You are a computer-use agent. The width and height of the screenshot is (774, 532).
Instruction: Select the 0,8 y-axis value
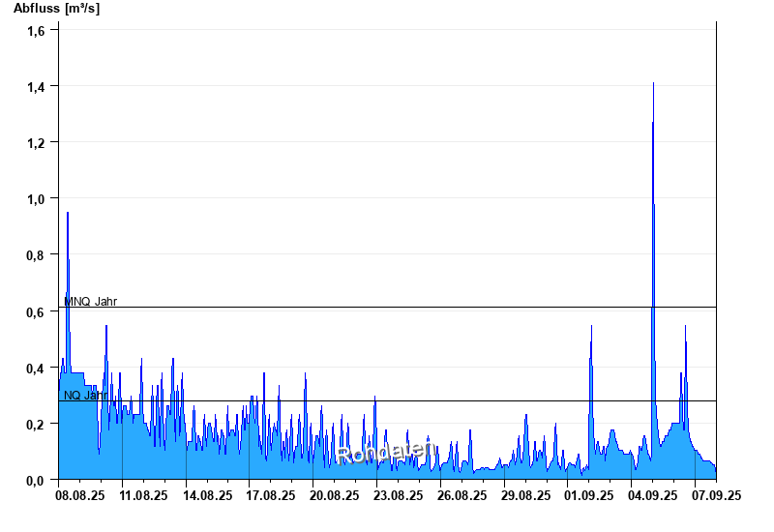pyautogui.click(x=36, y=255)
